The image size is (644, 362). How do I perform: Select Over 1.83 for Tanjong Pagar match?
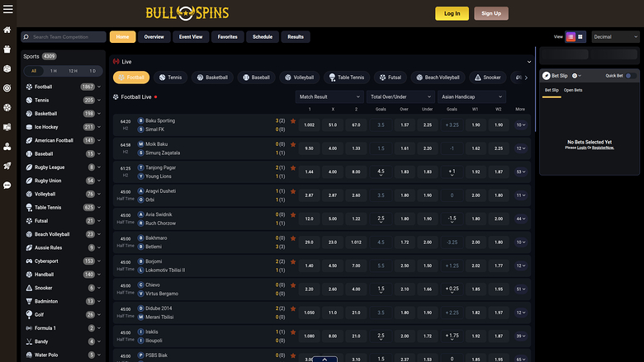click(x=405, y=172)
